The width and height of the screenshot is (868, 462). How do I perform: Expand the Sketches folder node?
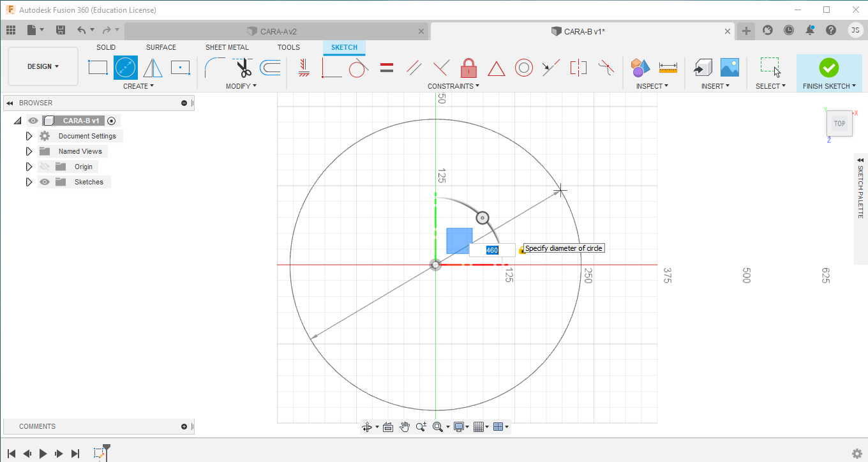(x=29, y=182)
